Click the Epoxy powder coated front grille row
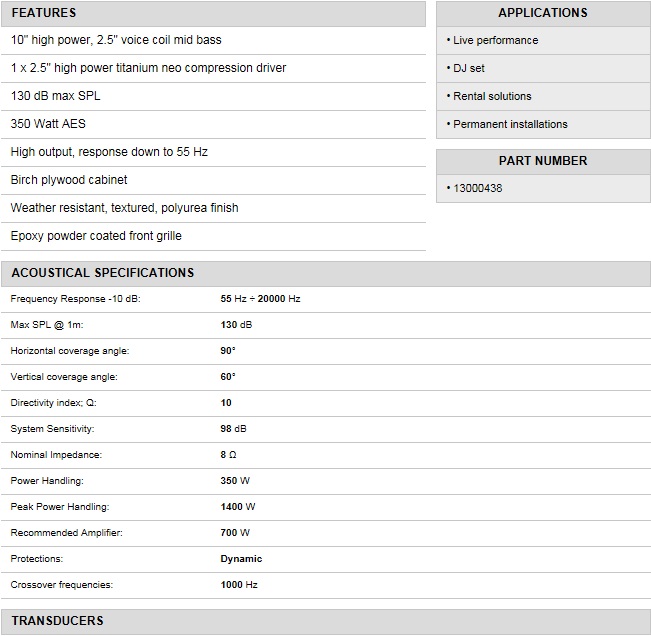651x636 pixels. pos(96,236)
